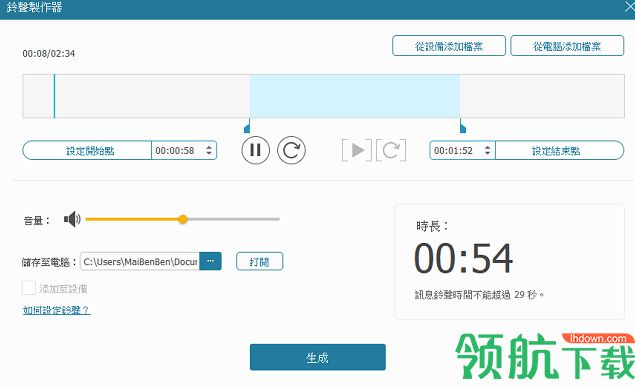
Task: Click the volume slider handle
Action: [x=183, y=219]
